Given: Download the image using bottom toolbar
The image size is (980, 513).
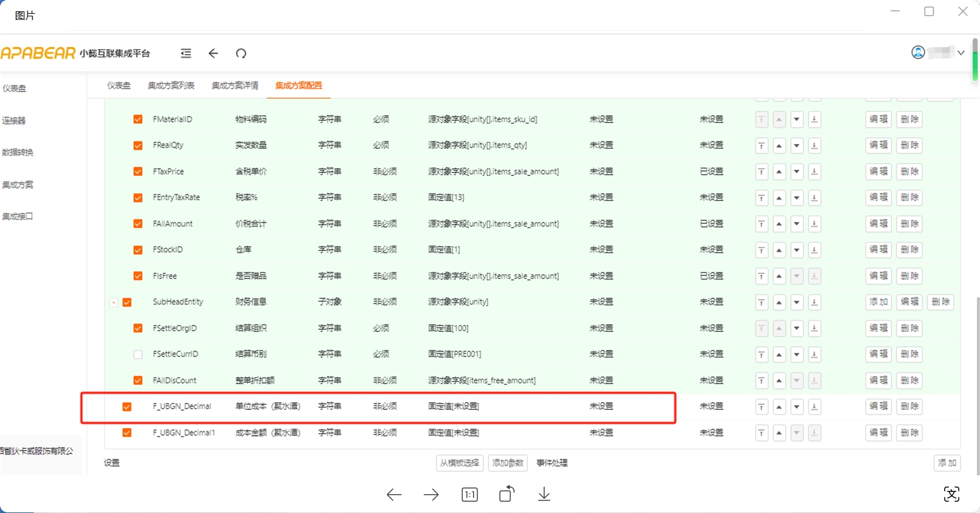Looking at the screenshot, I should 544,495.
